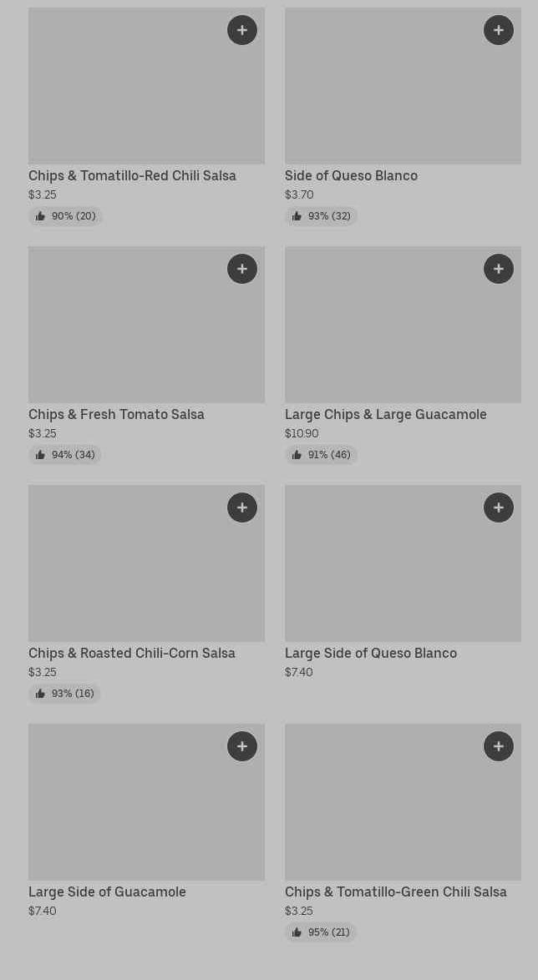Click the 95% (21) rating badge

[x=321, y=932]
